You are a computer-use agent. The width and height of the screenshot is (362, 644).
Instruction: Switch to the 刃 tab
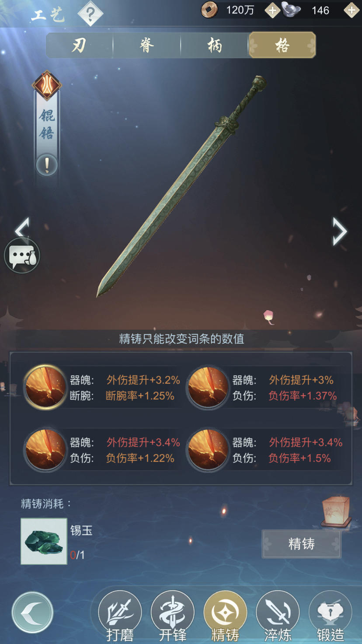[x=79, y=45]
